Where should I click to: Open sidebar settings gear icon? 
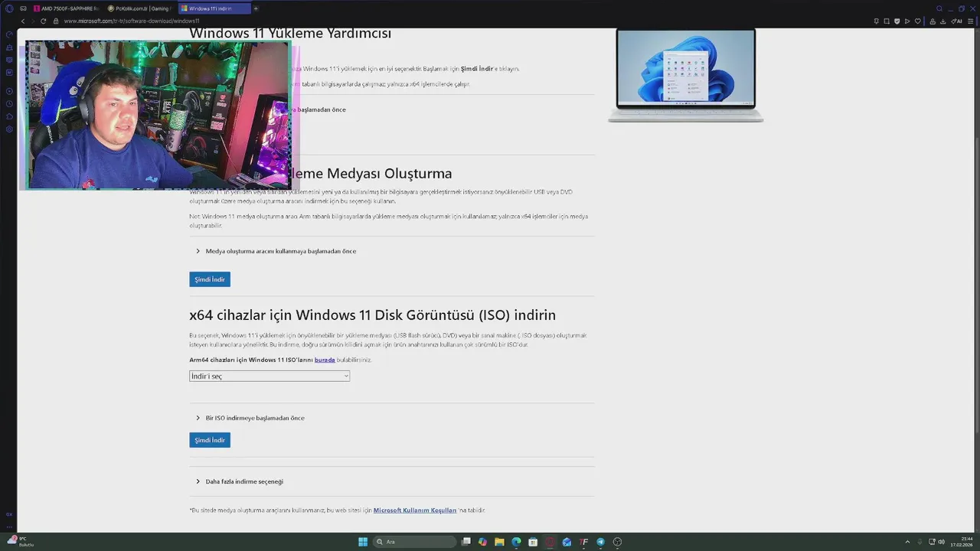[9, 129]
